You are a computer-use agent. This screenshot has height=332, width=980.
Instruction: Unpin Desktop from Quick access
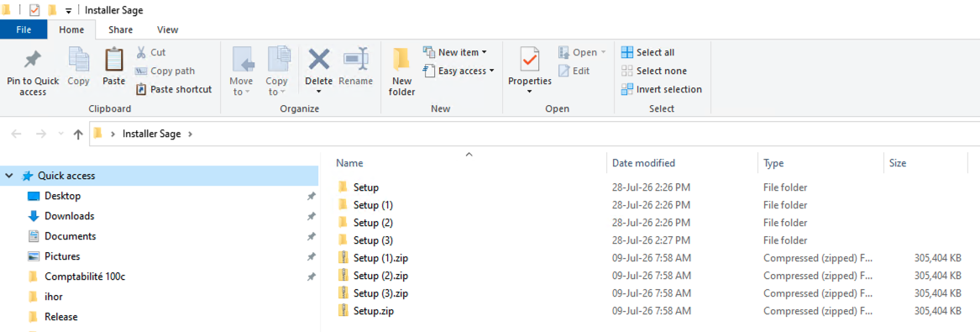coord(312,197)
